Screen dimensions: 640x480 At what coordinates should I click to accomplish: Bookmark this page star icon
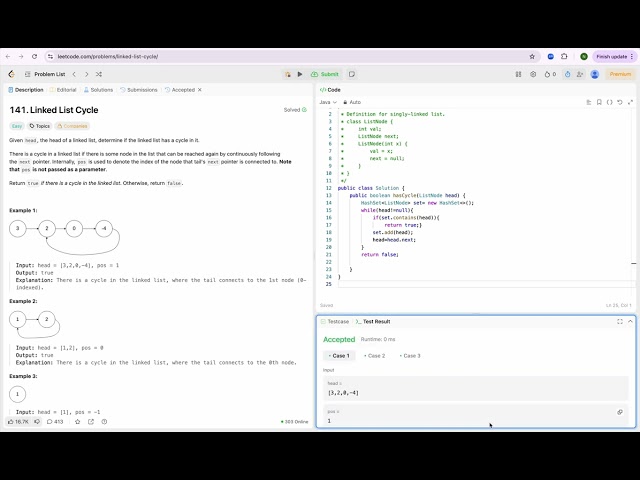coord(532,57)
